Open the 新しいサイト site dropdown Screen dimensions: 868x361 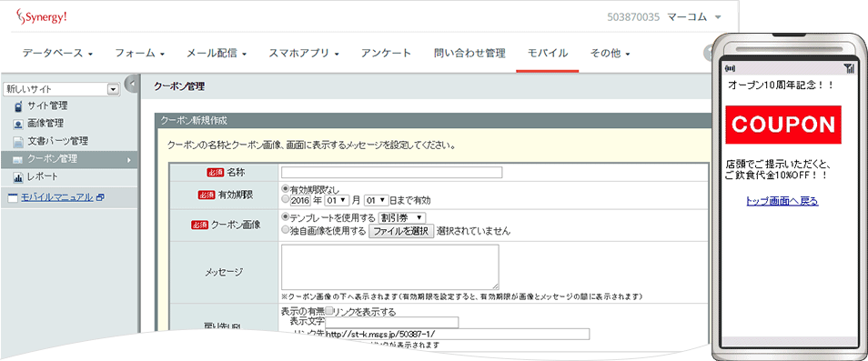[62, 88]
